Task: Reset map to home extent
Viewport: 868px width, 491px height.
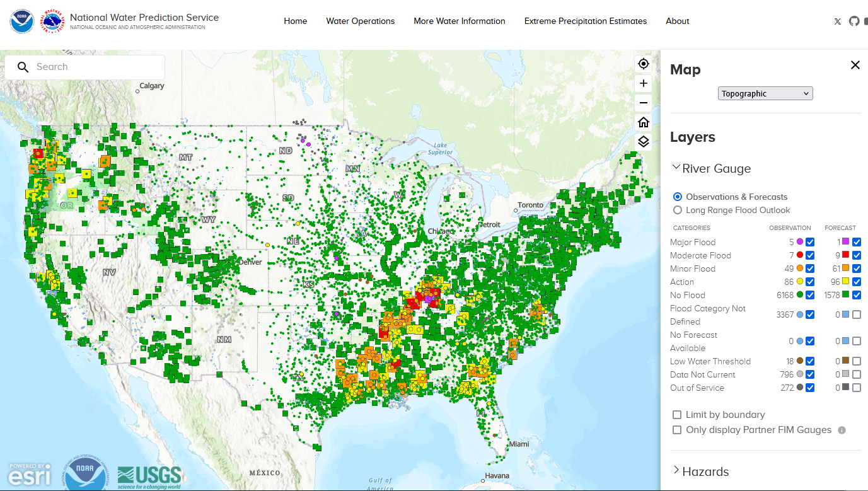Action: (643, 122)
